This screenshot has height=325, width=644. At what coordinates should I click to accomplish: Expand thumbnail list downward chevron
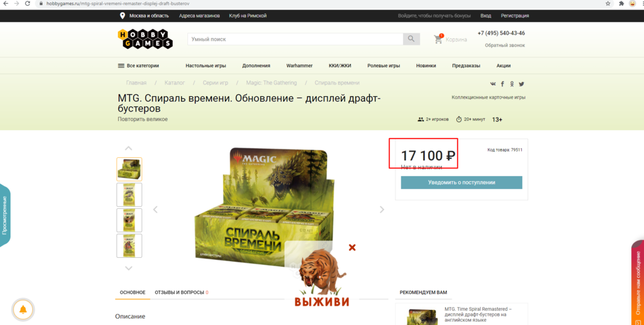(x=129, y=268)
